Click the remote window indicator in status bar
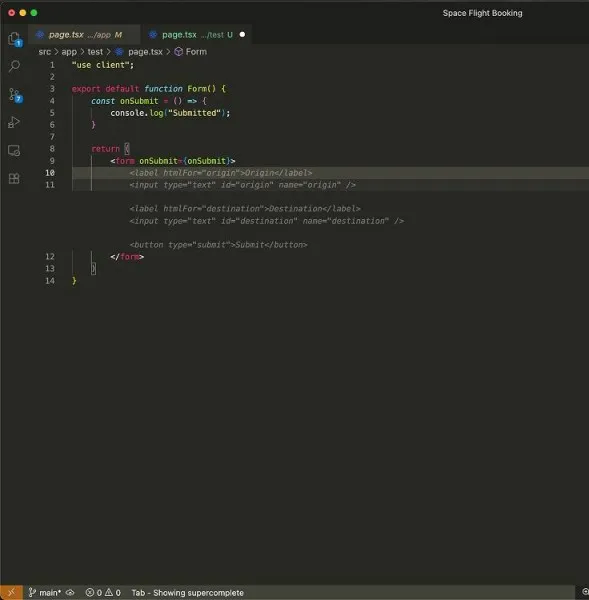The image size is (589, 600). (x=11, y=592)
